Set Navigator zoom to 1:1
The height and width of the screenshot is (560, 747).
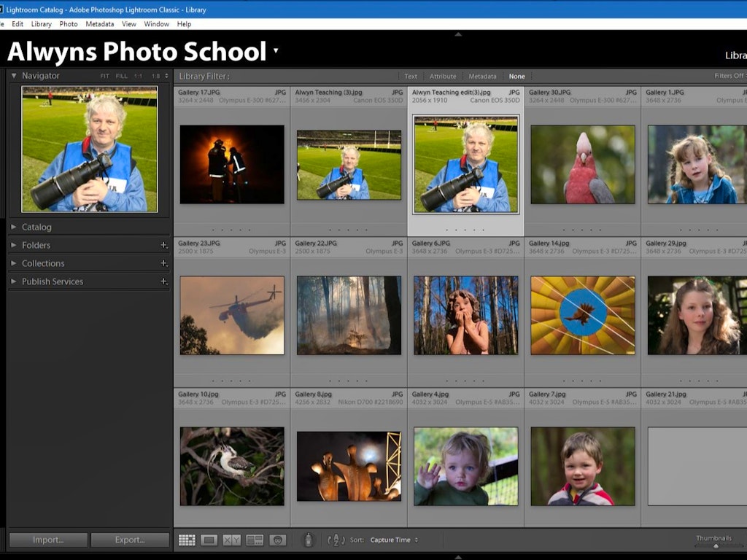138,76
